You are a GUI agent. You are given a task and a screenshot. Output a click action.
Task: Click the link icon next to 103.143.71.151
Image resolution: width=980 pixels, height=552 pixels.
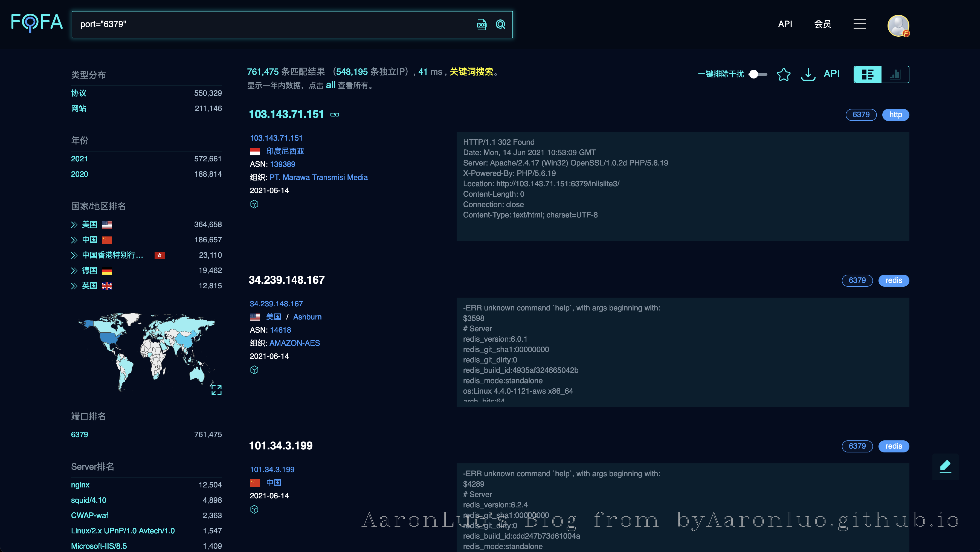[335, 115]
